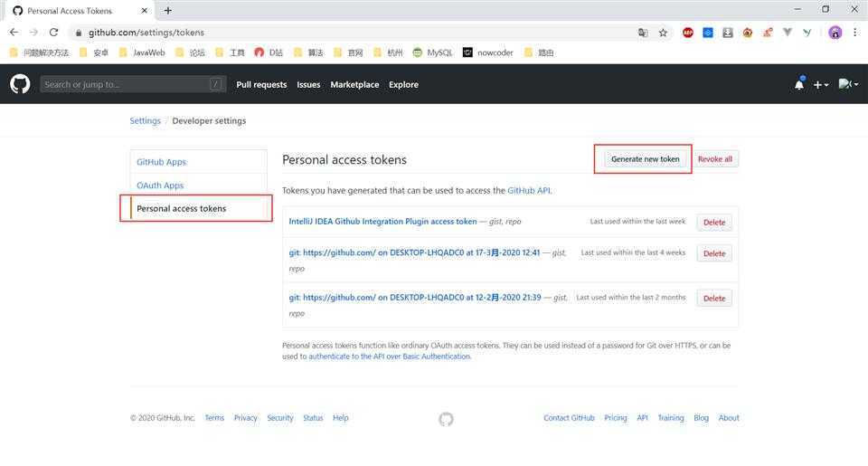The width and height of the screenshot is (868, 466).
Task: Open a new browser tab with plus
Action: (168, 10)
